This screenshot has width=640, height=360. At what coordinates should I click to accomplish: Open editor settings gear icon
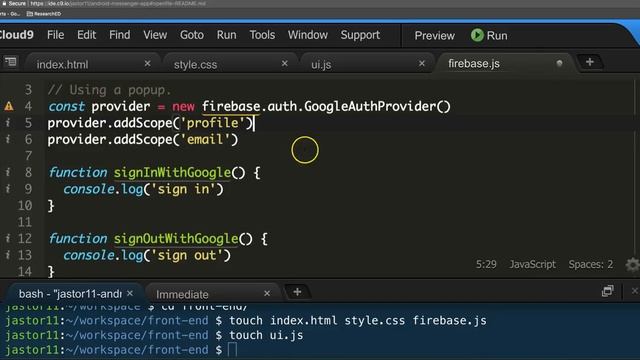click(632, 264)
